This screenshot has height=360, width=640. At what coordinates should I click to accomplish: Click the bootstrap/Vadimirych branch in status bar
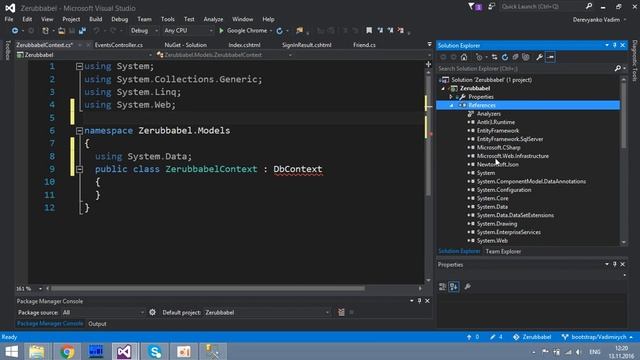tap(597, 337)
